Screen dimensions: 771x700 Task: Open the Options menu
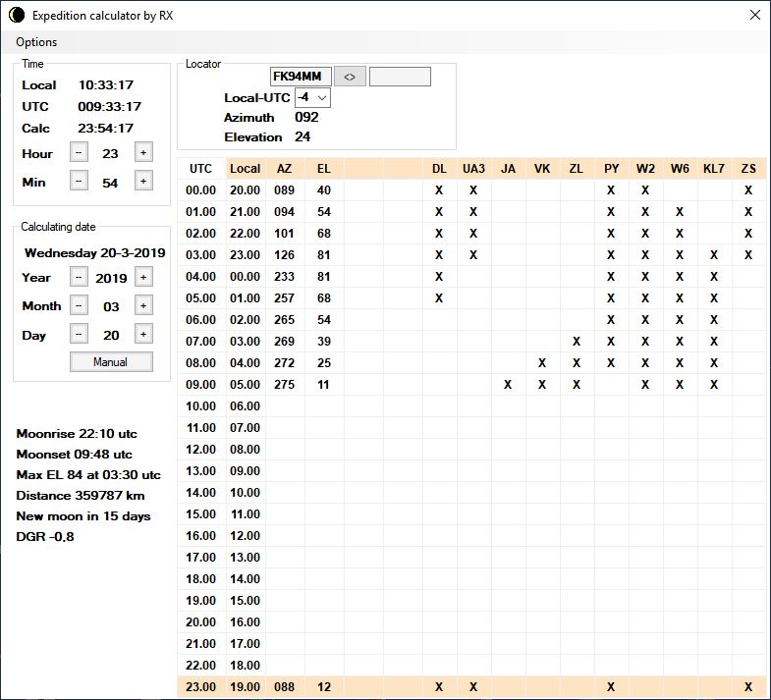pos(36,42)
